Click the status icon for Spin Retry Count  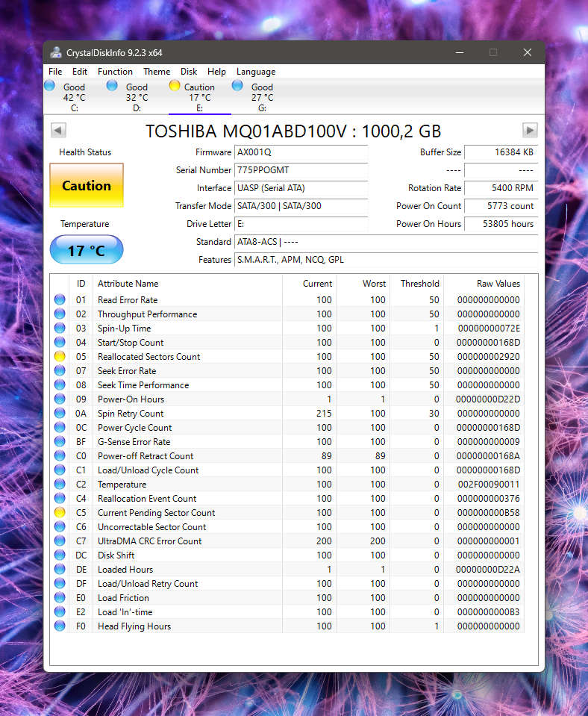[x=60, y=413]
